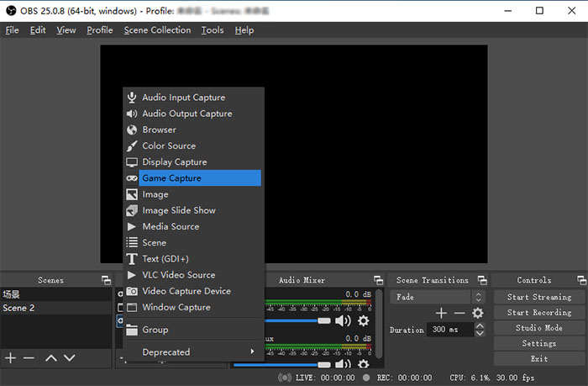Choose Game Capture from the source menu

[193, 178]
